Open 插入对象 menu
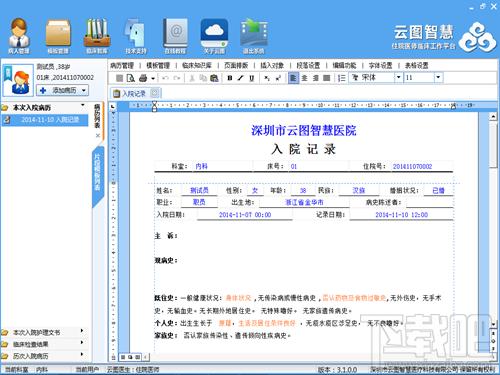Image resolution: width=500 pixels, height=375 pixels. click(x=272, y=65)
